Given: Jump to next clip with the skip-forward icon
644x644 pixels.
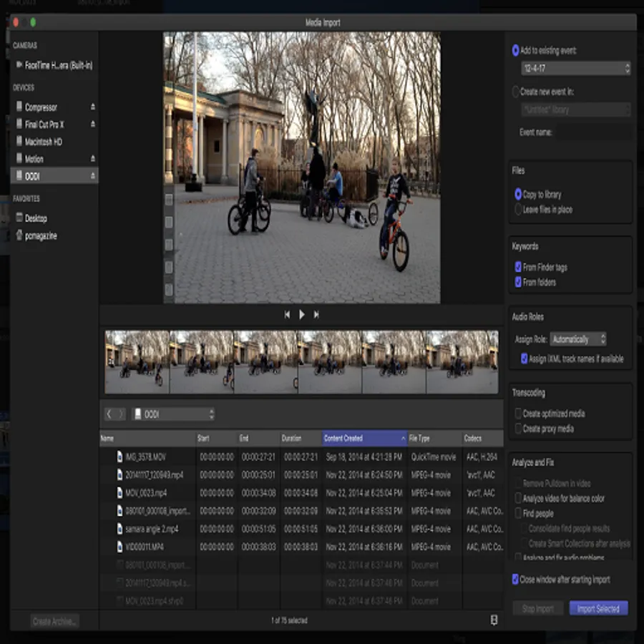Looking at the screenshot, I should click(x=316, y=314).
